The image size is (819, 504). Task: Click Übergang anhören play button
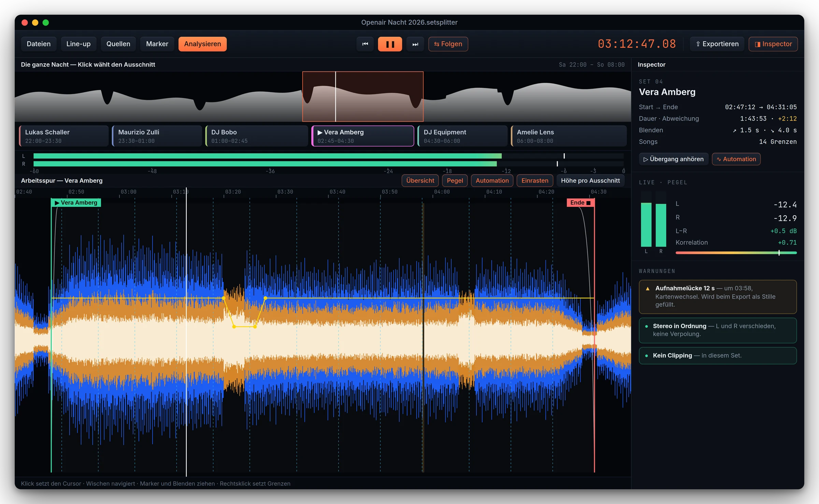tap(674, 159)
